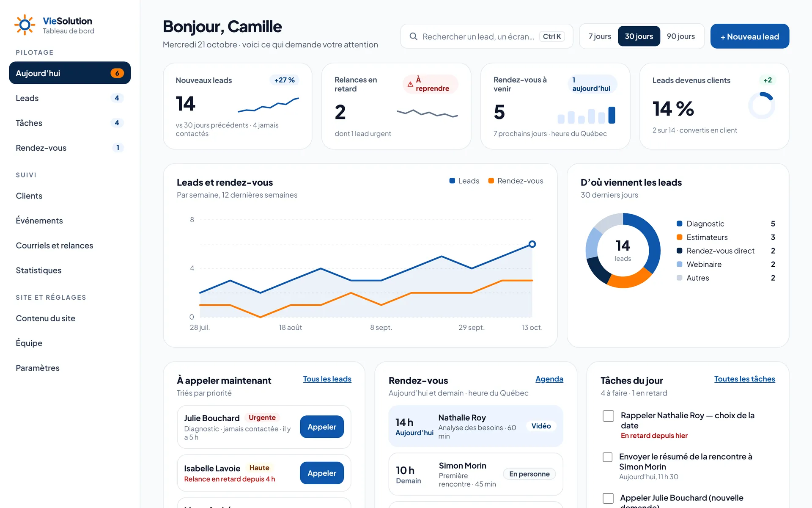Click the Leads legend blue swatch
Screen dimensions: 812x508
[x=452, y=181]
